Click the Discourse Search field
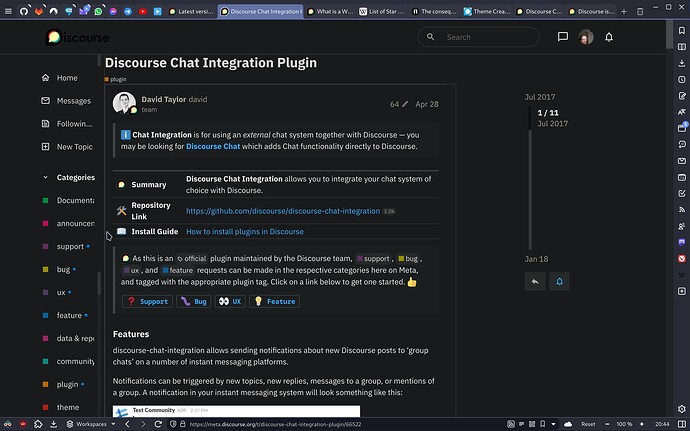The height and width of the screenshot is (431, 690). tap(478, 37)
